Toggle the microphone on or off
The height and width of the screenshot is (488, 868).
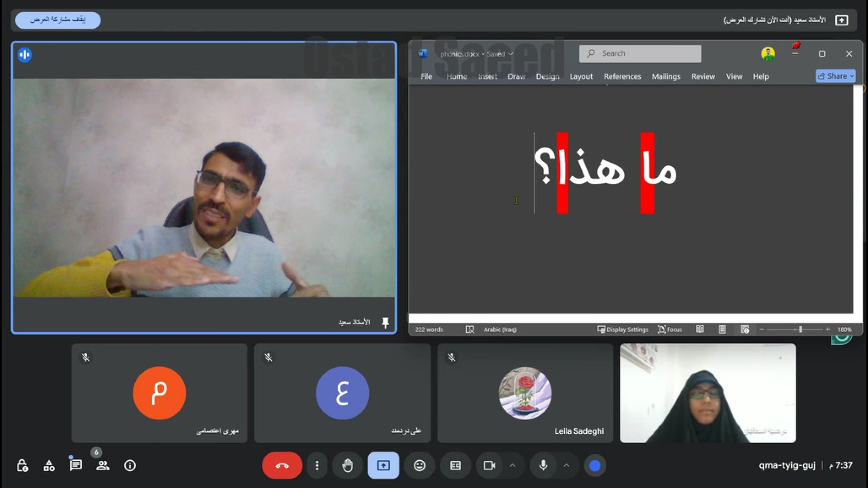click(x=543, y=465)
